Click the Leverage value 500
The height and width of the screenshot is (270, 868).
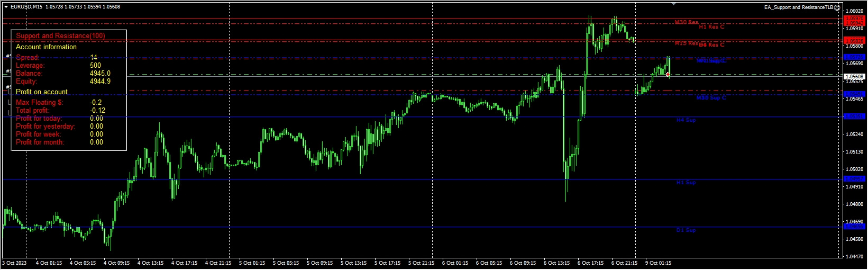tap(95, 65)
